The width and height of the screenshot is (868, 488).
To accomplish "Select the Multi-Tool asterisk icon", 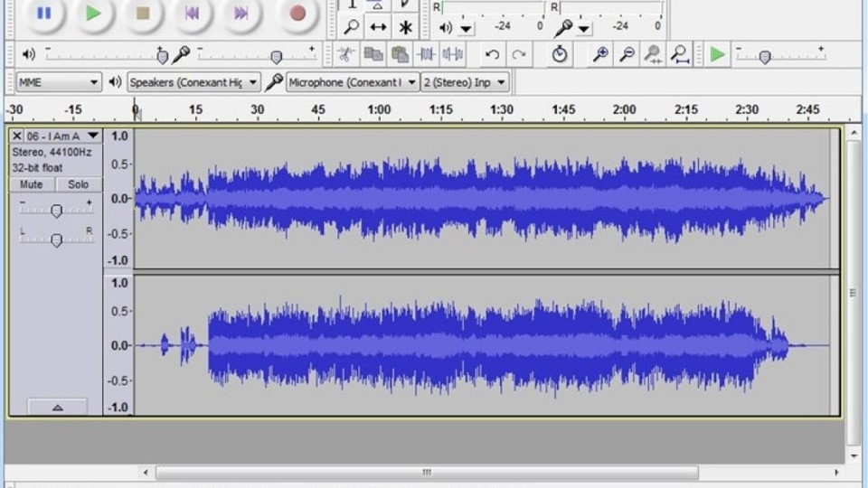I will pos(405,27).
